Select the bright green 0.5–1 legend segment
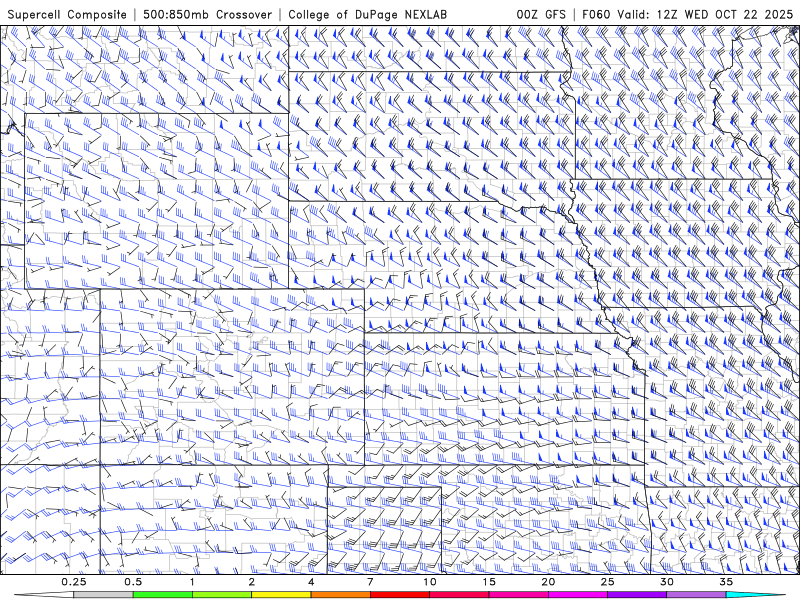Viewport: 800px width, 600px height. [162, 595]
